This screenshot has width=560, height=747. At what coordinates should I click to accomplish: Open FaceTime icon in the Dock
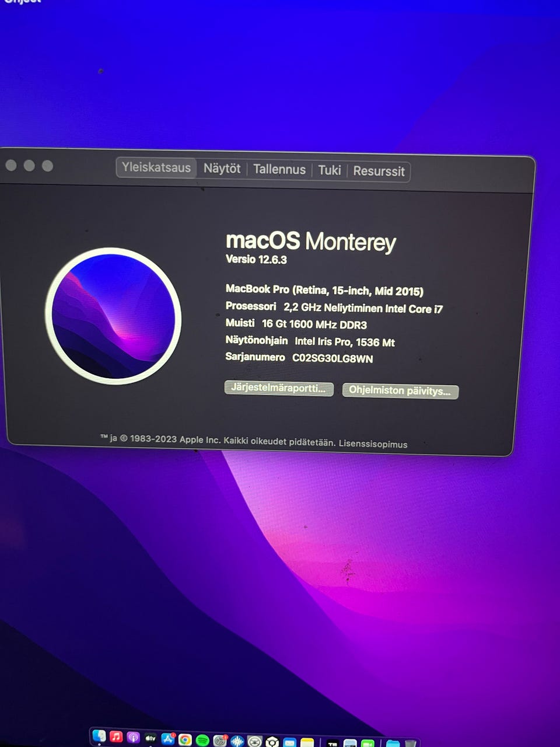(367, 743)
